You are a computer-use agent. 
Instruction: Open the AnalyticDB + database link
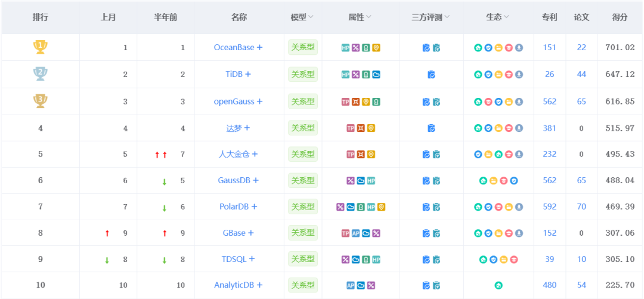[x=238, y=285]
